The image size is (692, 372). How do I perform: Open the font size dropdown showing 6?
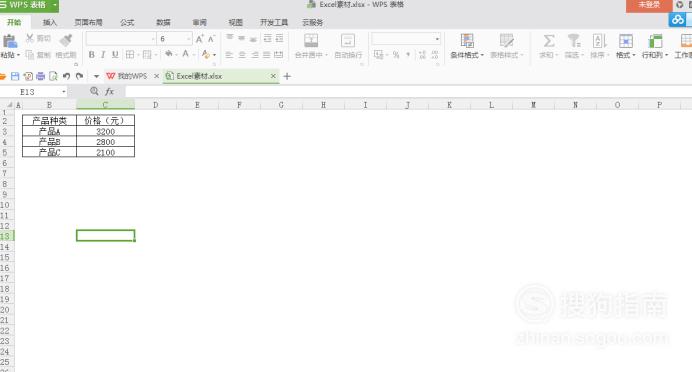click(188, 39)
